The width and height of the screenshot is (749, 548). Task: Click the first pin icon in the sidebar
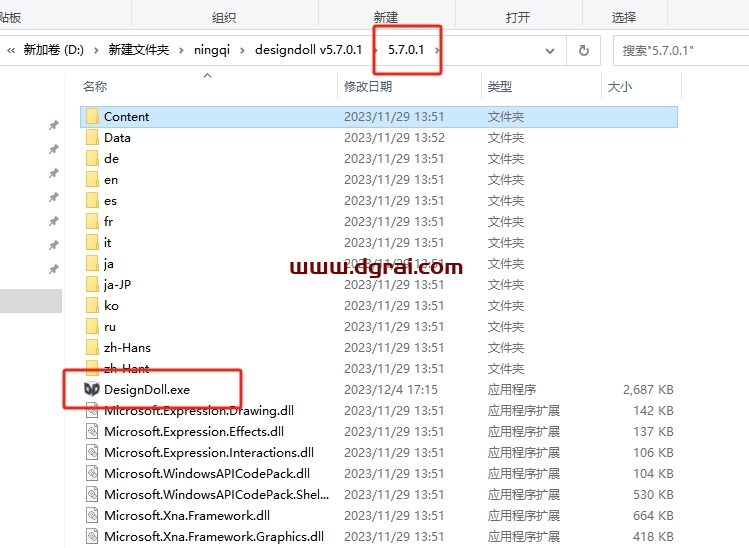point(54,125)
